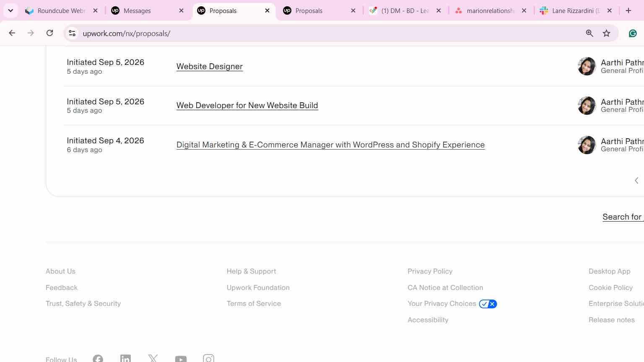Open the zoom magnifier icon in address bar

[589, 33]
